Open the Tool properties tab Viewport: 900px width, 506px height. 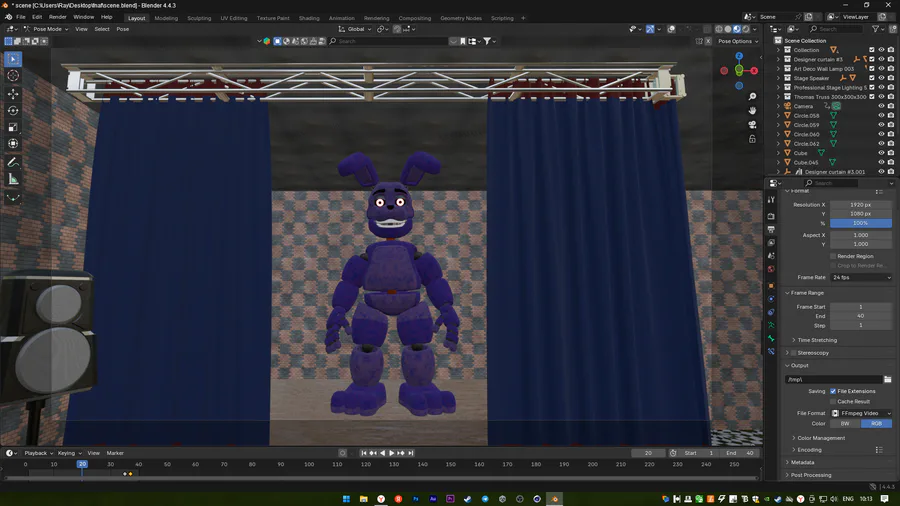tap(771, 200)
